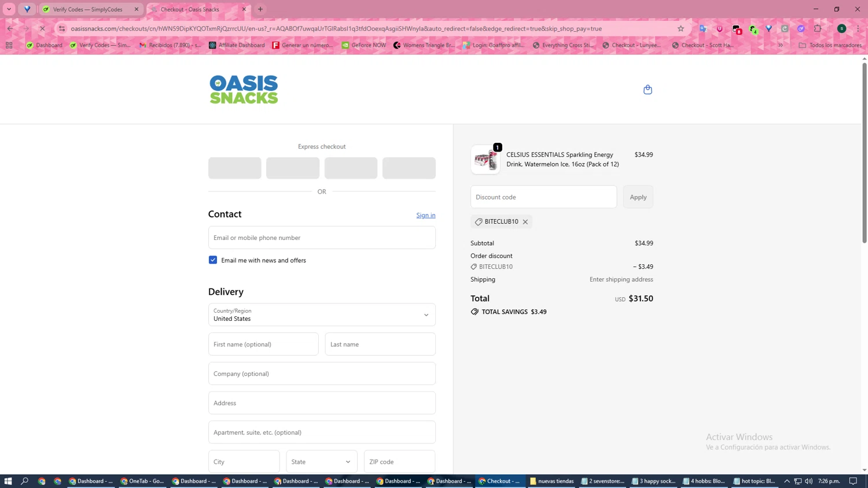Open the Google Translate extension icon
This screenshot has height=488, width=868.
pos(703,28)
